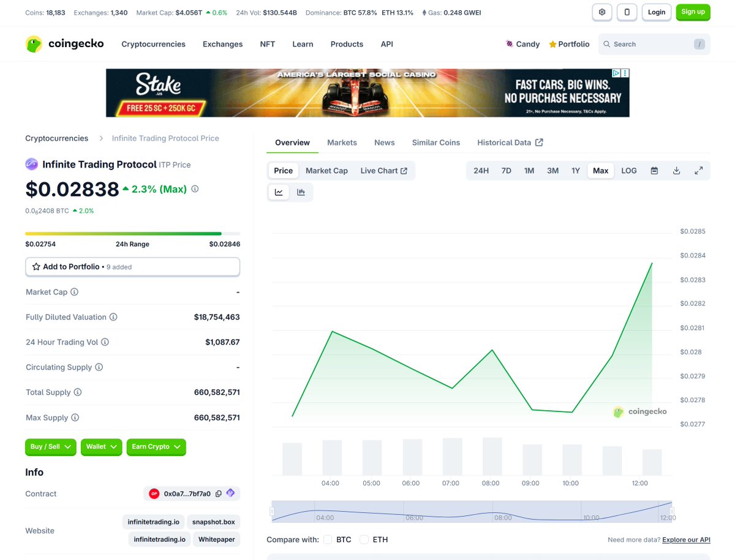The width and height of the screenshot is (735, 560).
Task: Select 24H chart range
Action: pyautogui.click(x=481, y=171)
